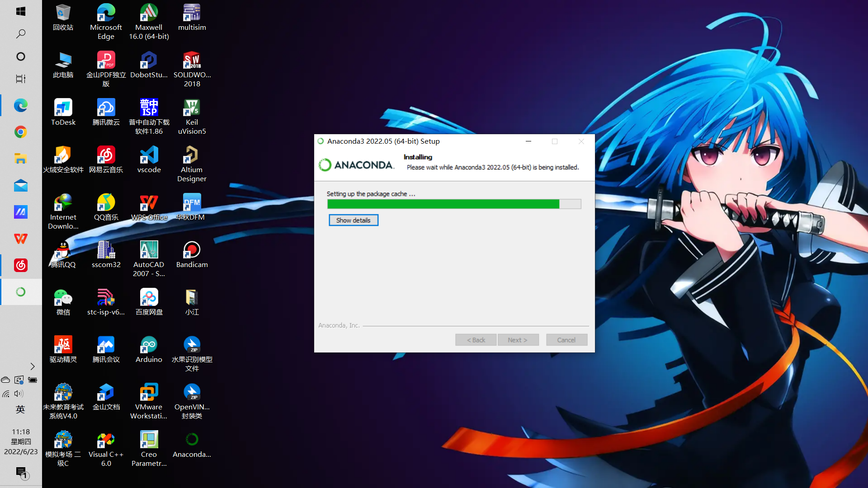
Task: Select OpenVINO zip file on desktop
Action: coord(192,401)
